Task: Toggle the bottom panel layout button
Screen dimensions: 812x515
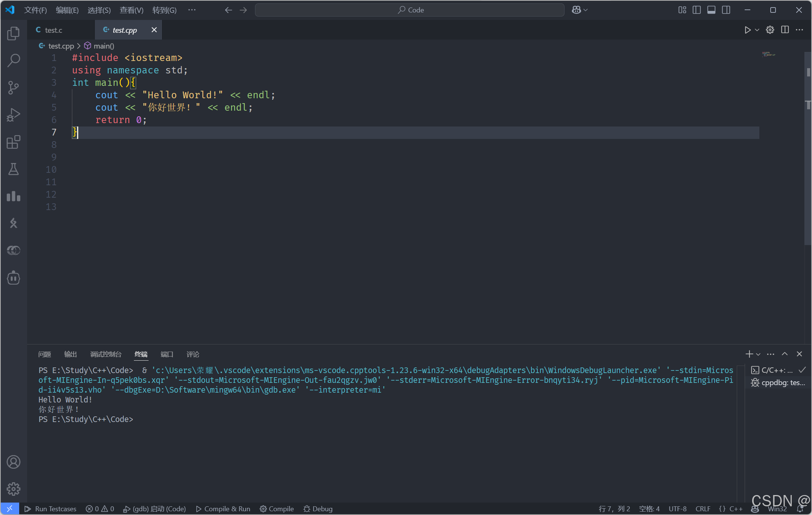Action: click(711, 10)
